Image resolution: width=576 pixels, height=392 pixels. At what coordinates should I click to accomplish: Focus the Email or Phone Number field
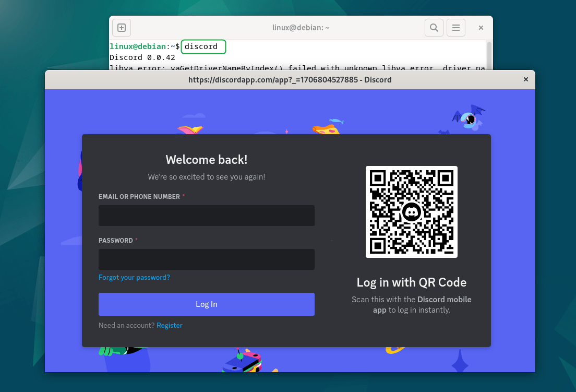(206, 216)
